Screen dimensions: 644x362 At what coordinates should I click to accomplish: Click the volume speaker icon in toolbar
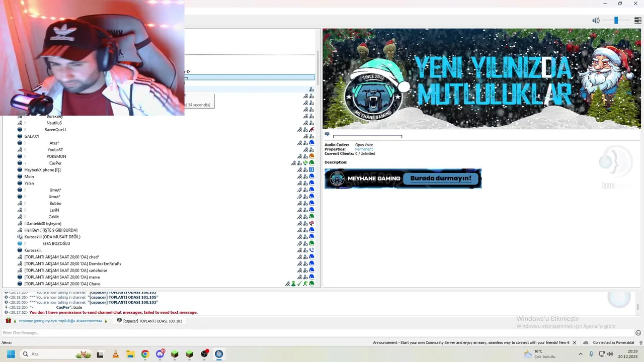(x=596, y=21)
